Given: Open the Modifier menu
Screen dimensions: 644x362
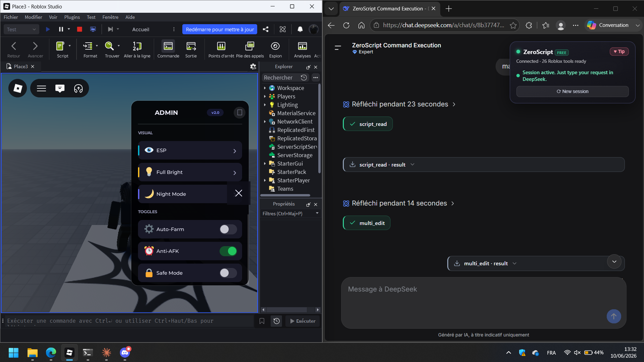Looking at the screenshot, I should pos(34,17).
